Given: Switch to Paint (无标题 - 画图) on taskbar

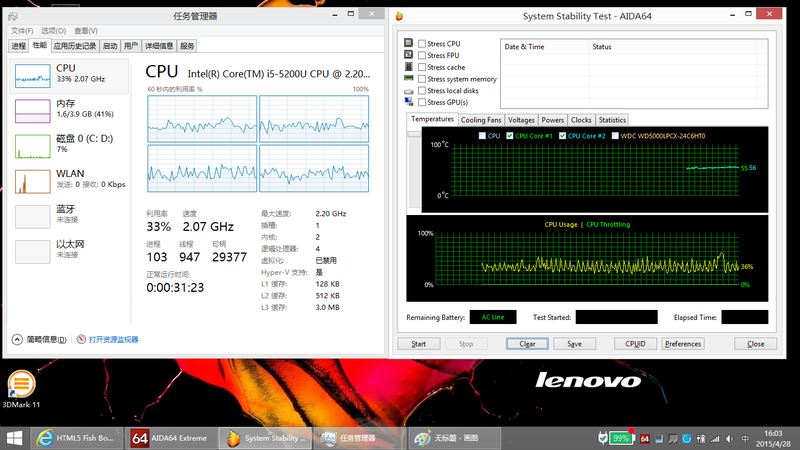Looking at the screenshot, I should [x=454, y=438].
